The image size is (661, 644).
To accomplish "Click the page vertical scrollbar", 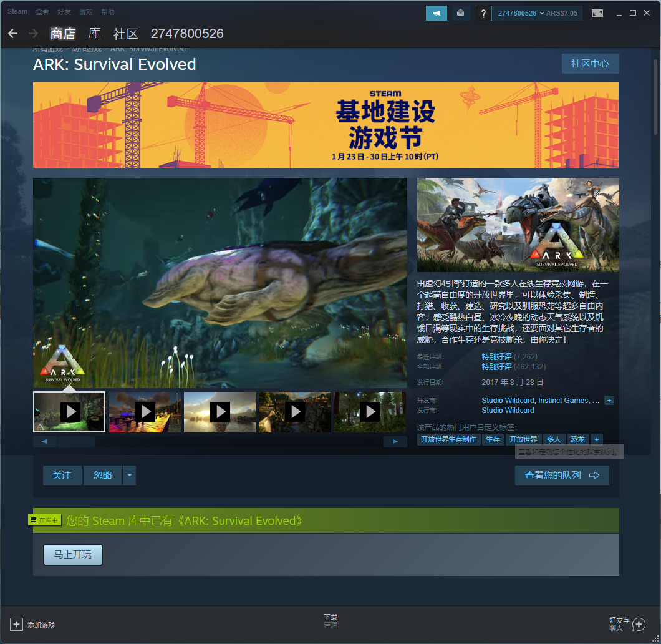I will (655, 97).
